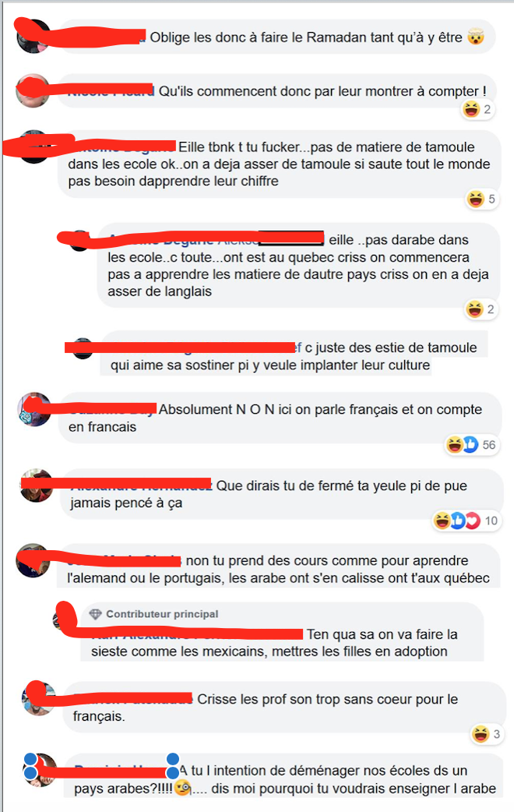Open the avatar beside 'Absolument N O N'

(x=34, y=409)
